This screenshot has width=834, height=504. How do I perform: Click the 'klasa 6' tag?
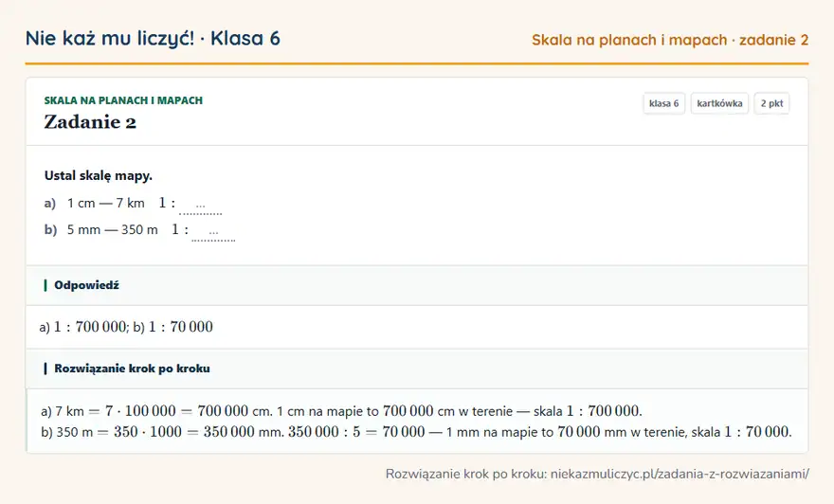(x=663, y=103)
